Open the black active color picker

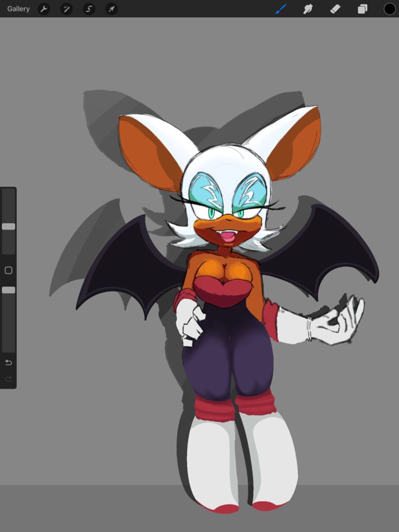click(x=389, y=9)
